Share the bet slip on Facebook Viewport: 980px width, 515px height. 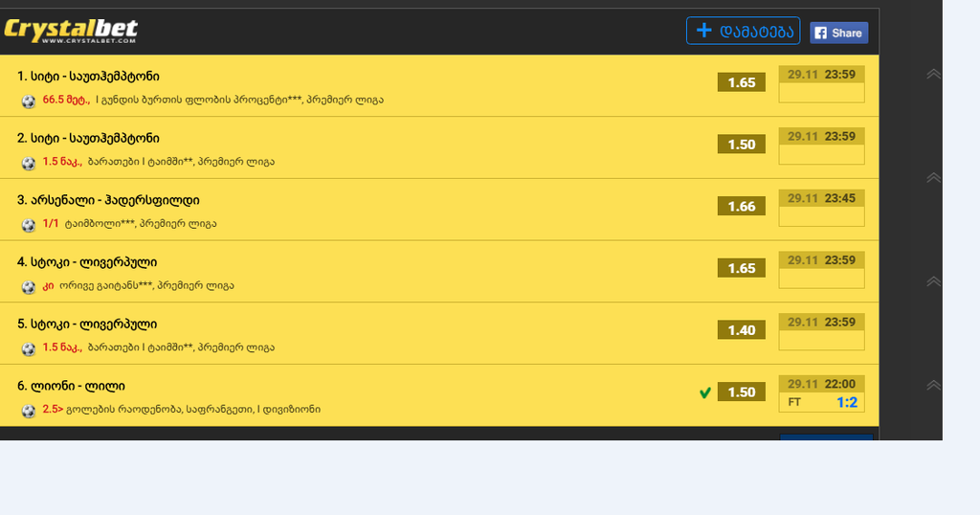tap(838, 33)
